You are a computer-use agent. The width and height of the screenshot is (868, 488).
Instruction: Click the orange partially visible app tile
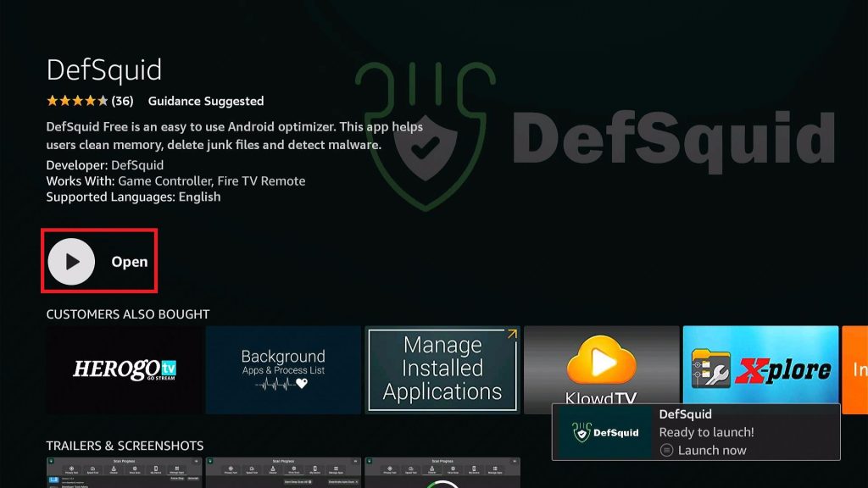[854, 369]
